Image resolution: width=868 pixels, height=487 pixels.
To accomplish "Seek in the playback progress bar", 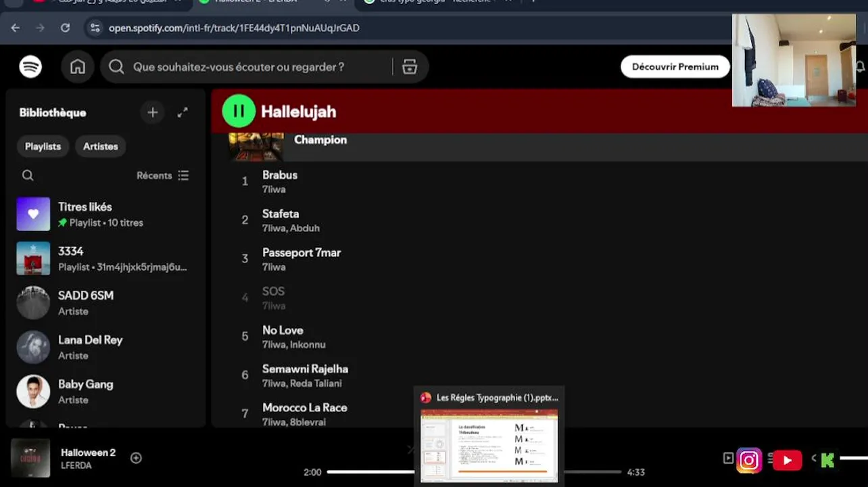I will click(x=474, y=472).
